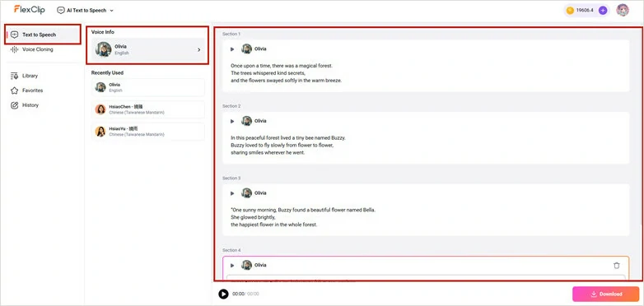644x306 pixels.
Task: Click the gold coin credits icon
Action: coord(570,10)
